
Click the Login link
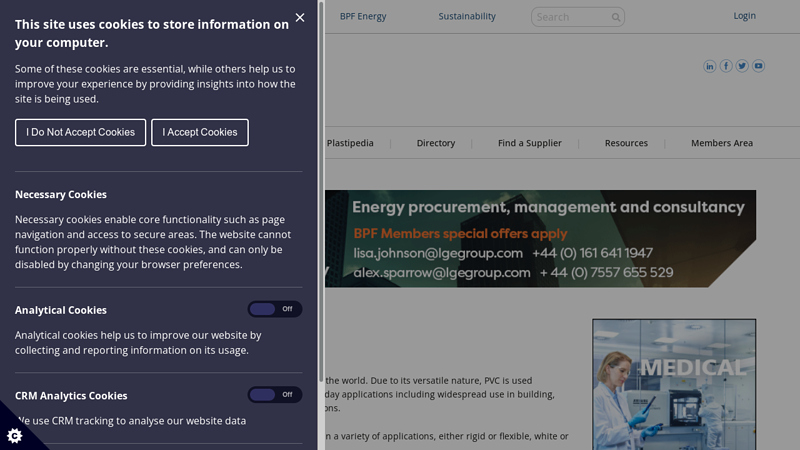coord(744,16)
